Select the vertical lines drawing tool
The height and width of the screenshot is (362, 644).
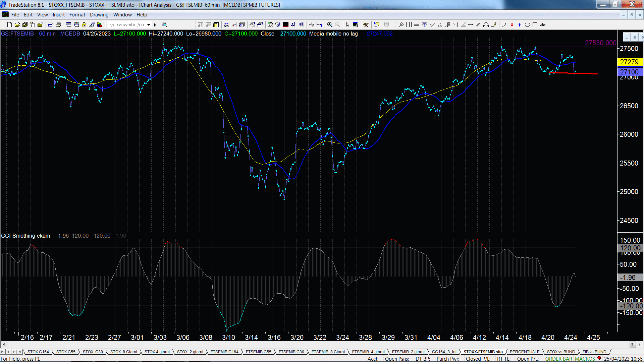click(x=409, y=24)
